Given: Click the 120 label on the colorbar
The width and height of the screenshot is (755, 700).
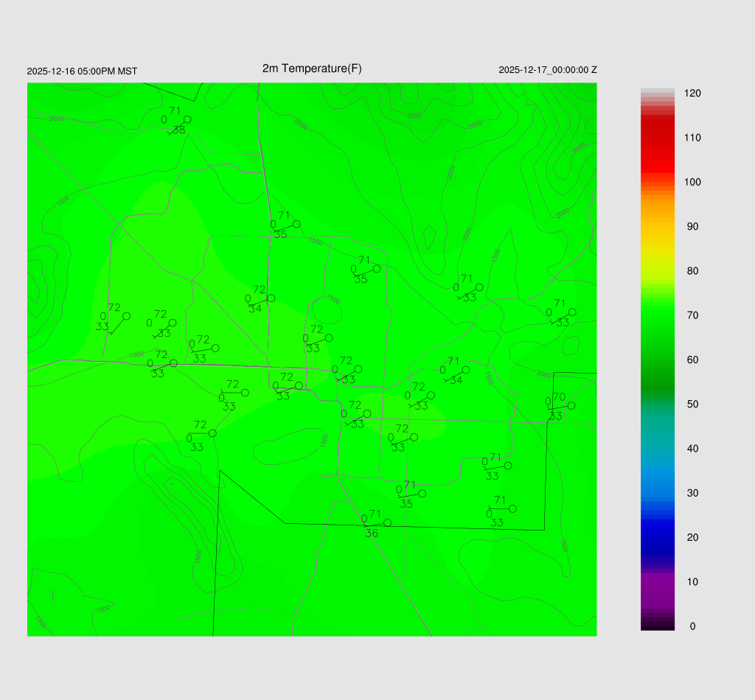Looking at the screenshot, I should 692,94.
